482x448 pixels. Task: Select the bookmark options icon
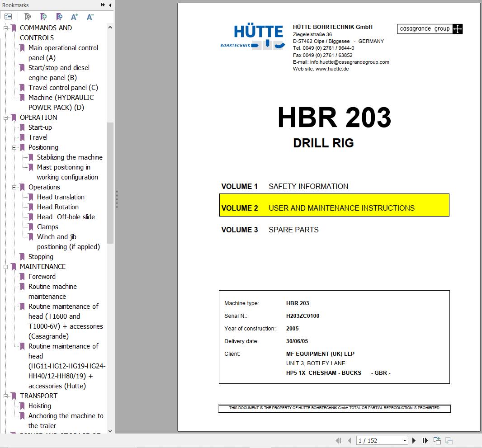click(8, 16)
